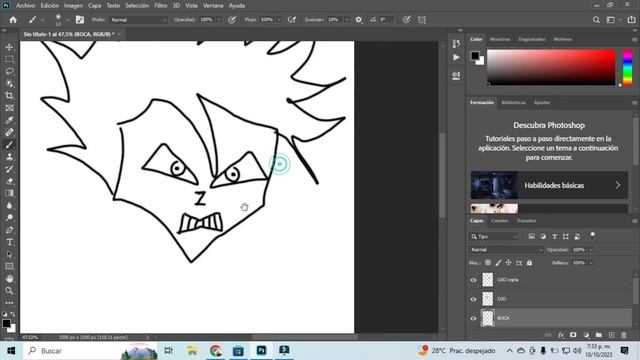Select the Horizontal Type tool
This screenshot has width=640, height=360.
9,242
